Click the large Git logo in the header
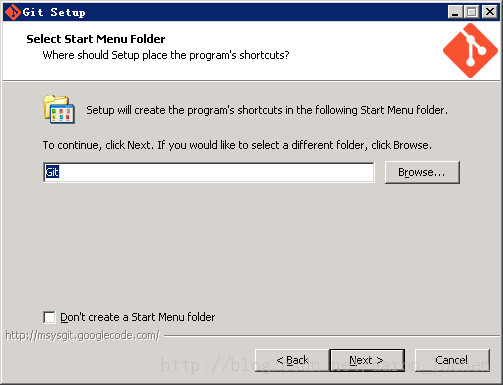Image resolution: width=503 pixels, height=385 pixels. [470, 50]
